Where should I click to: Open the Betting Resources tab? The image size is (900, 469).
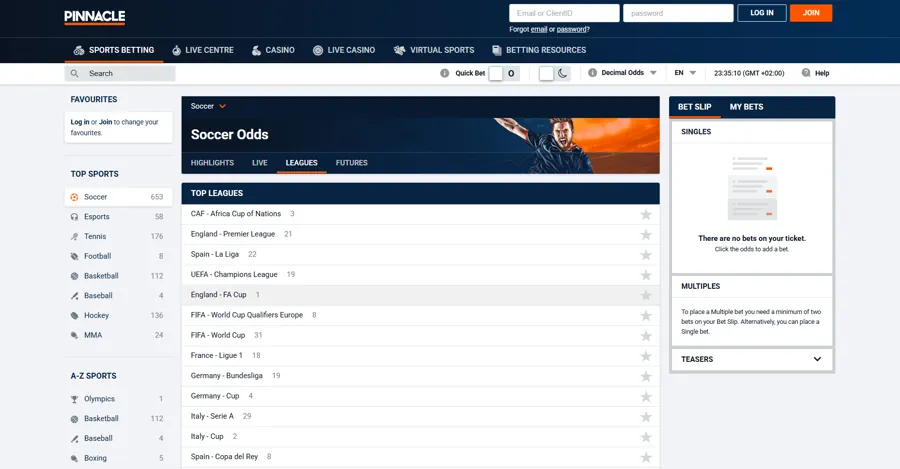tap(539, 51)
